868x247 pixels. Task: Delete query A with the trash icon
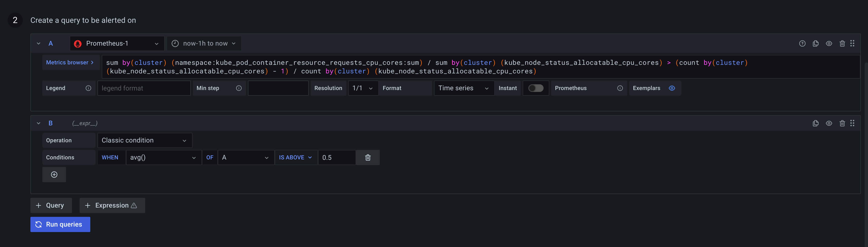(x=842, y=43)
